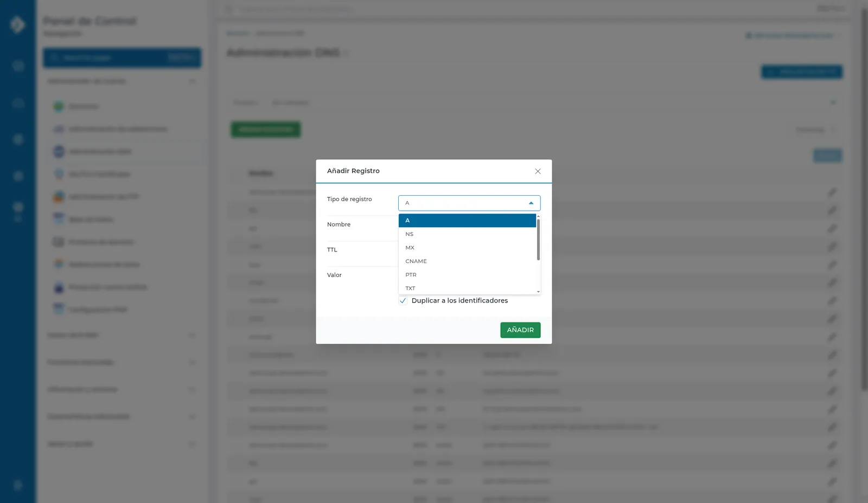Click the green button above the records table

266,130
